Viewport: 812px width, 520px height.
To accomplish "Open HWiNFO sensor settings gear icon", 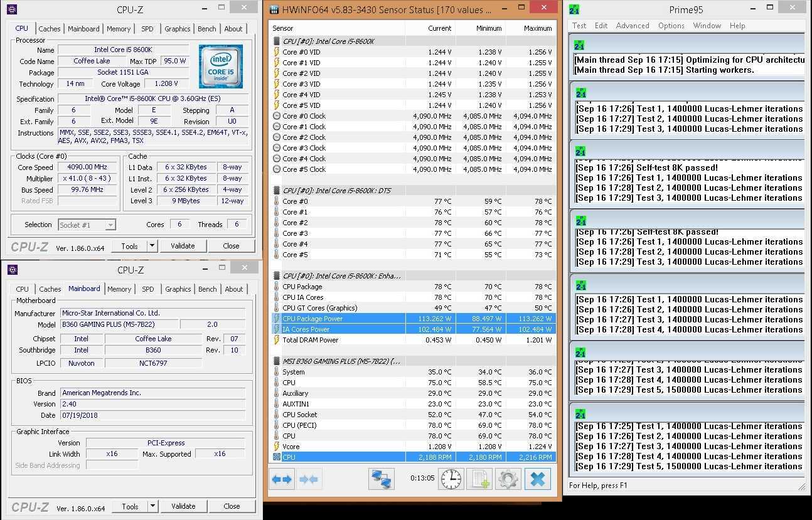I will [508, 479].
